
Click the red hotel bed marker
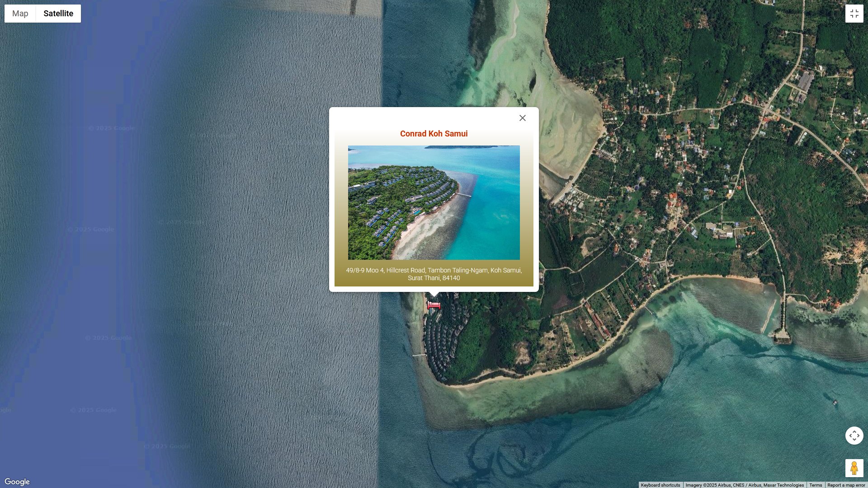pyautogui.click(x=434, y=305)
